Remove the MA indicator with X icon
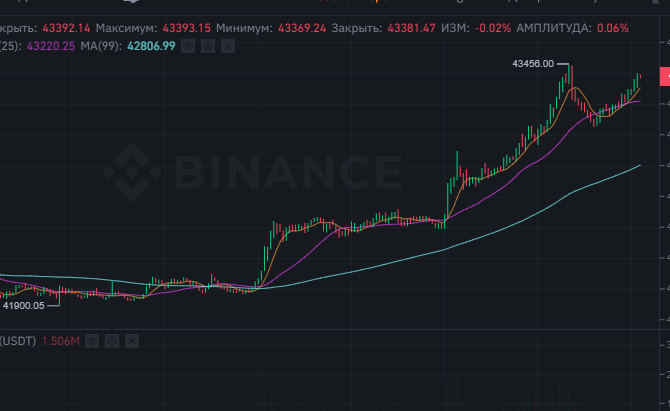The height and width of the screenshot is (411, 670). tap(226, 46)
